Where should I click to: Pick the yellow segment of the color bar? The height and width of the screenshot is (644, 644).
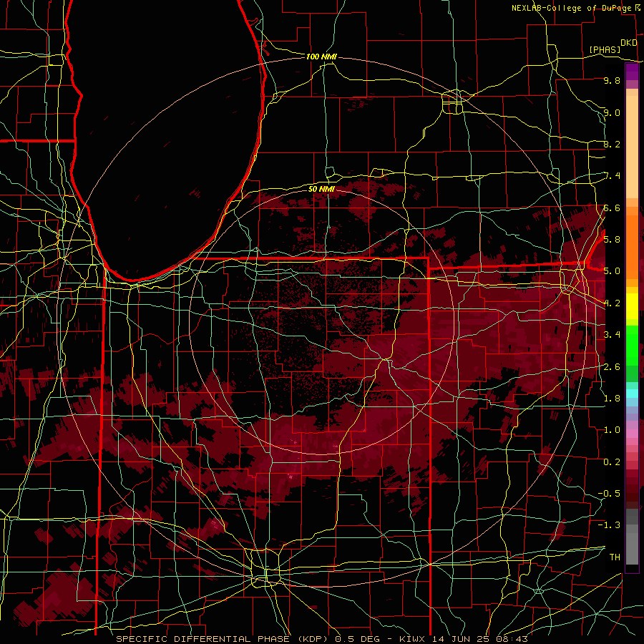tap(632, 306)
